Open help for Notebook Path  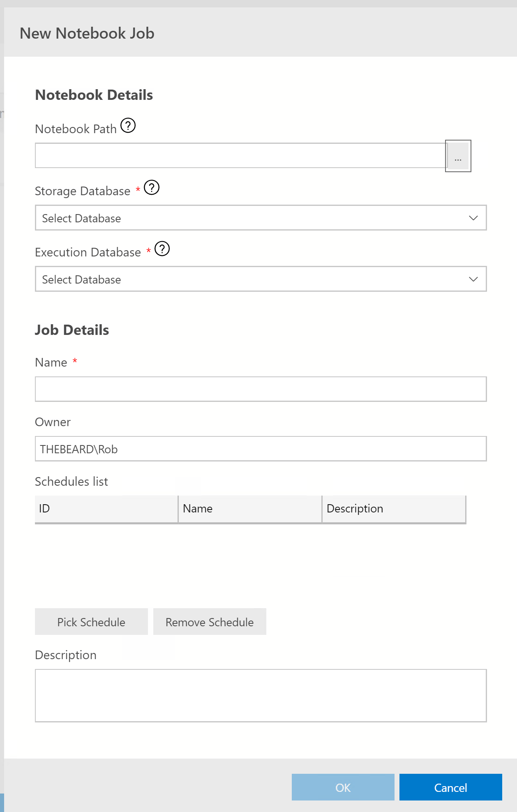point(128,126)
